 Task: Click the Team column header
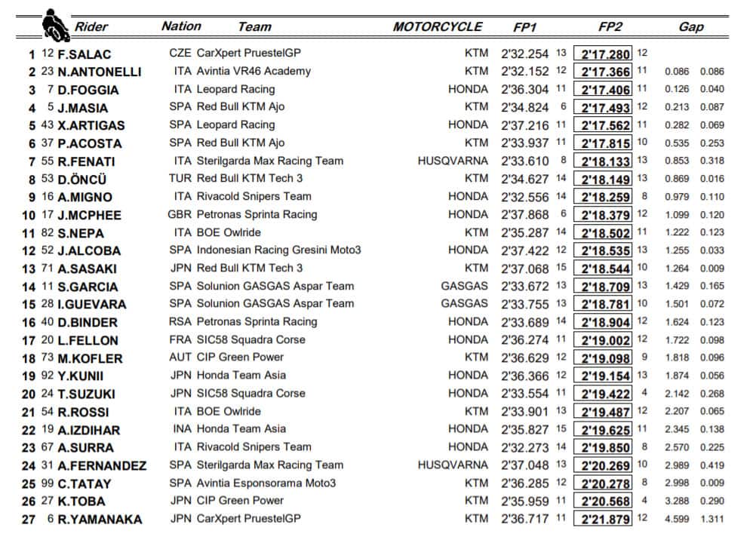[x=254, y=27]
